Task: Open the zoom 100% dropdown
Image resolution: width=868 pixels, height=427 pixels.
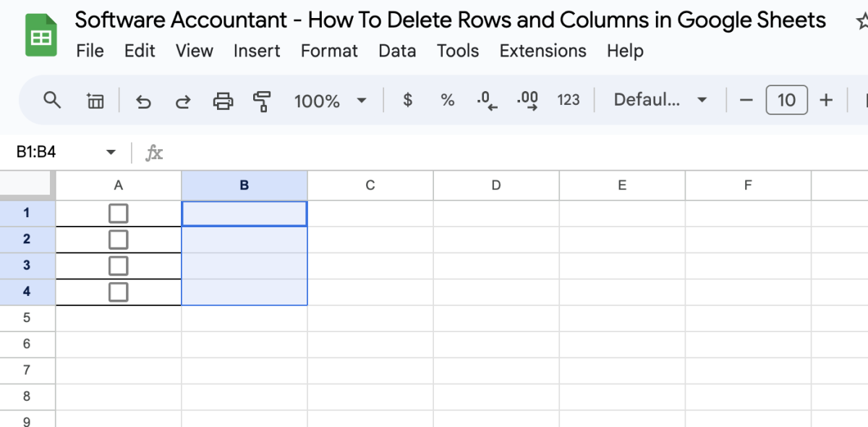Action: click(331, 101)
